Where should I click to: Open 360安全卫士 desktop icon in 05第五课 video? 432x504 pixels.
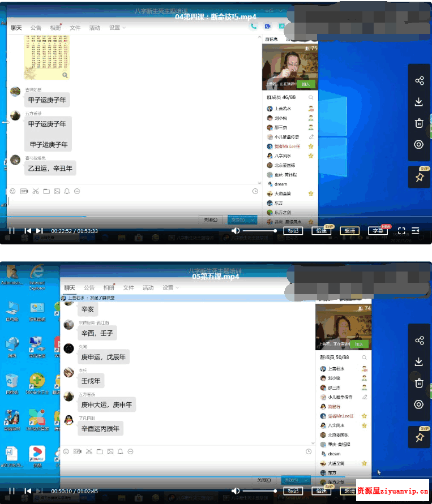tap(37, 384)
